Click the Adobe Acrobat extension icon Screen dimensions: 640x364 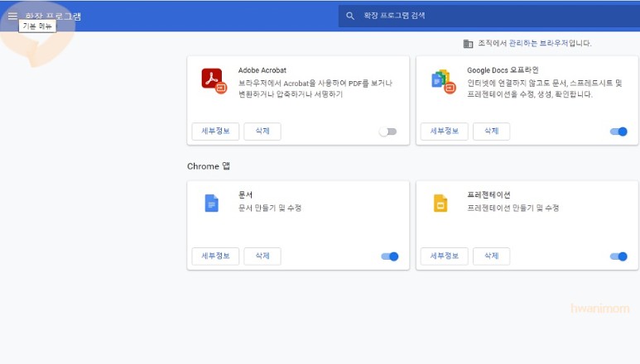(x=214, y=80)
